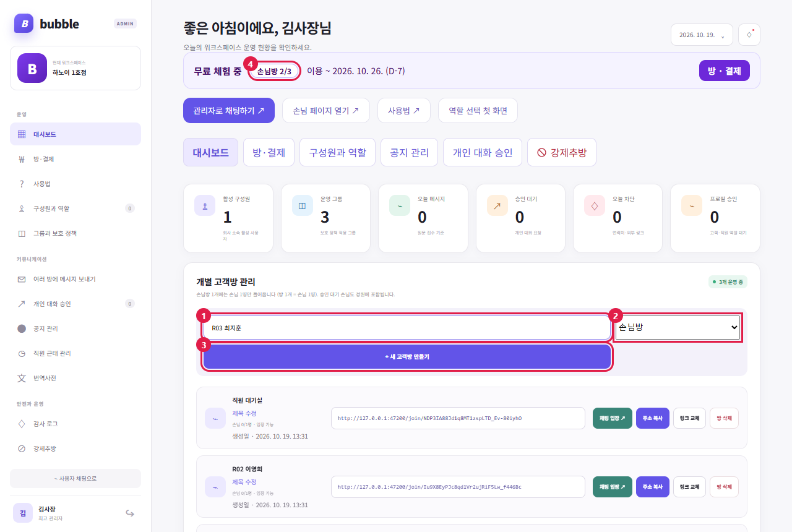
Task: Open the 하노이 1호점 workspace card
Action: (x=75, y=68)
